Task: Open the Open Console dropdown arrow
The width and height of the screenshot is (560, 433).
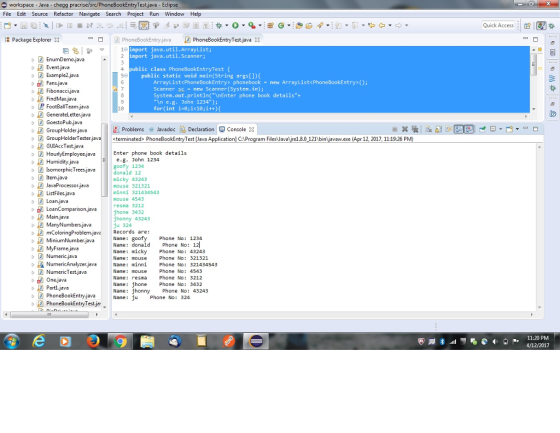Action: coord(517,129)
